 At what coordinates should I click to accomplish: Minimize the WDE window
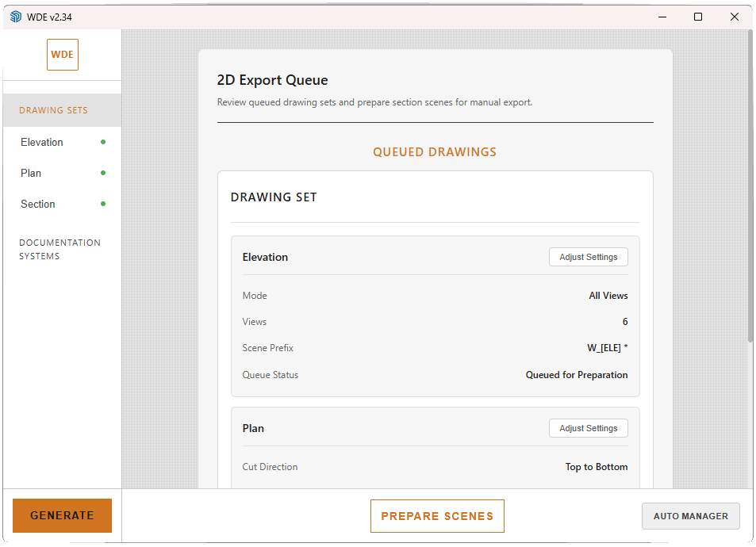(662, 17)
